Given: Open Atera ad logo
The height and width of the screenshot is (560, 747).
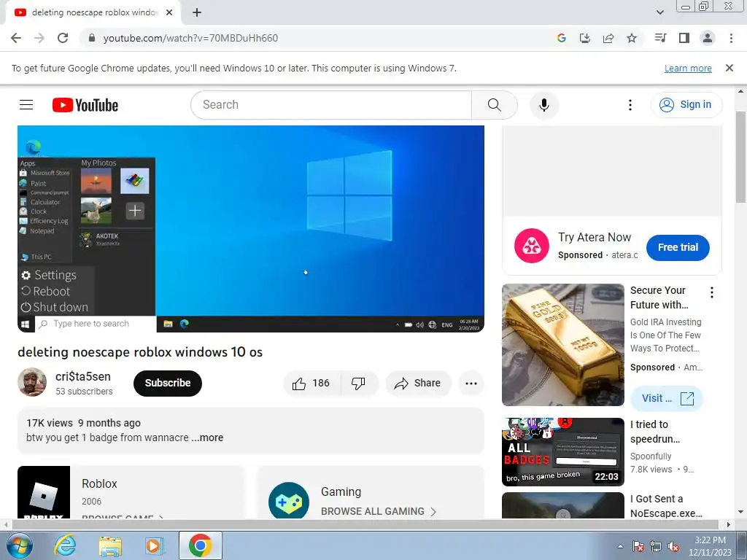Looking at the screenshot, I should click(x=532, y=246).
